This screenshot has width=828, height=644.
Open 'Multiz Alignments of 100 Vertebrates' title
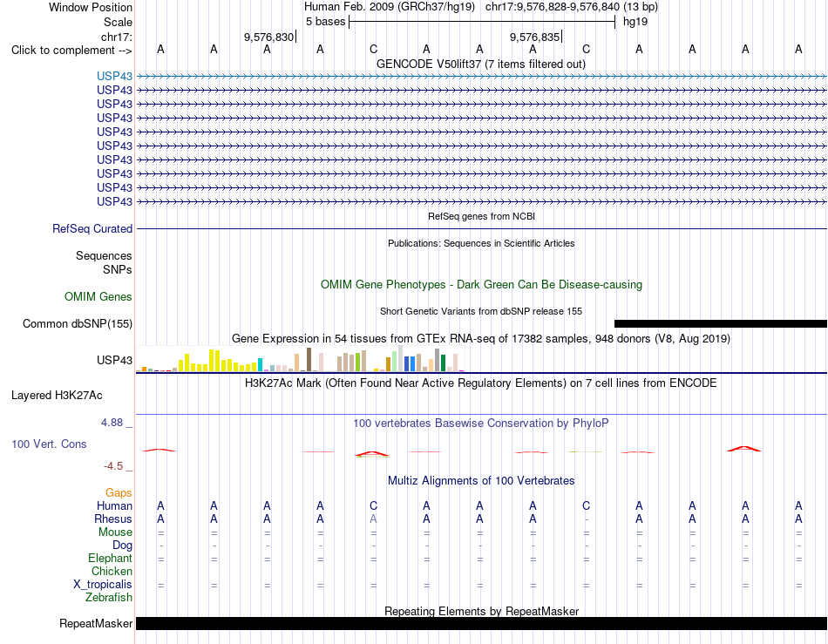pyautogui.click(x=481, y=480)
